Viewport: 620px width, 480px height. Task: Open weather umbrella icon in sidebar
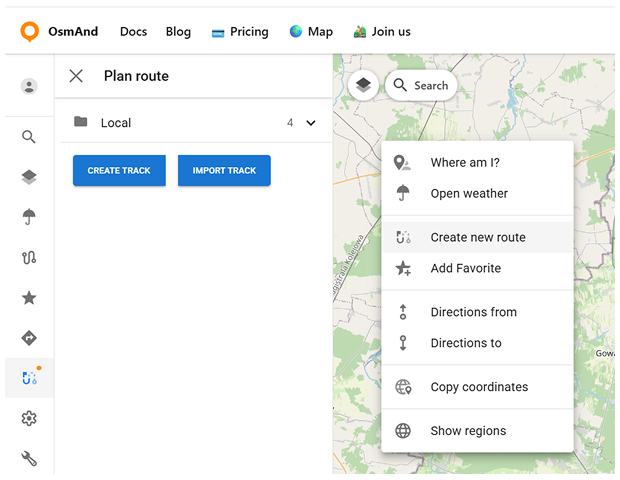click(x=29, y=217)
